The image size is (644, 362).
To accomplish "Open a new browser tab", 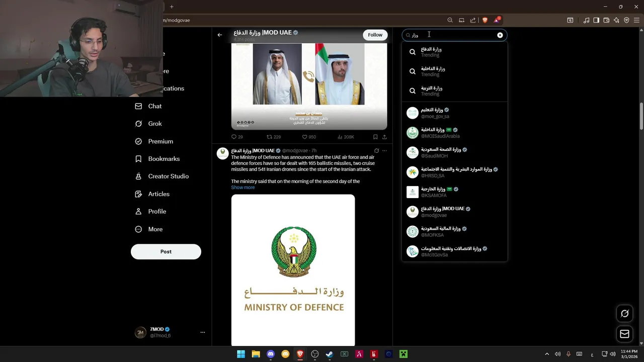I will (172, 7).
